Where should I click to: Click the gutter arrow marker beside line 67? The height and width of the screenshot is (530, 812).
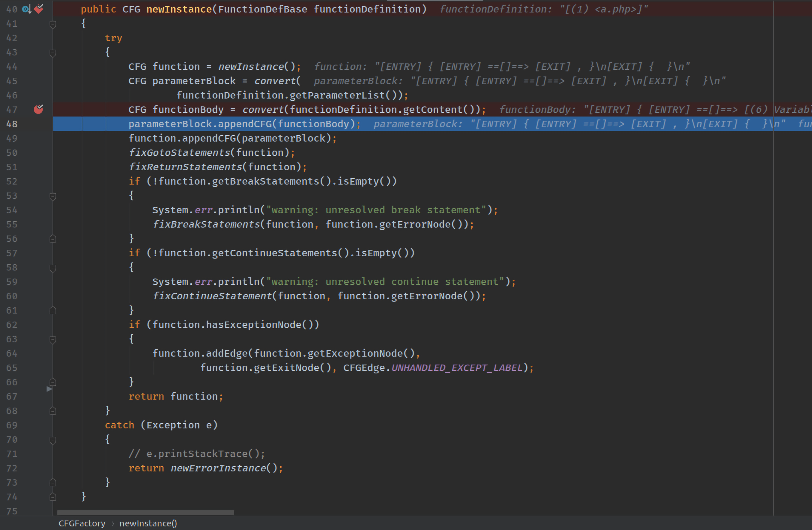[49, 389]
